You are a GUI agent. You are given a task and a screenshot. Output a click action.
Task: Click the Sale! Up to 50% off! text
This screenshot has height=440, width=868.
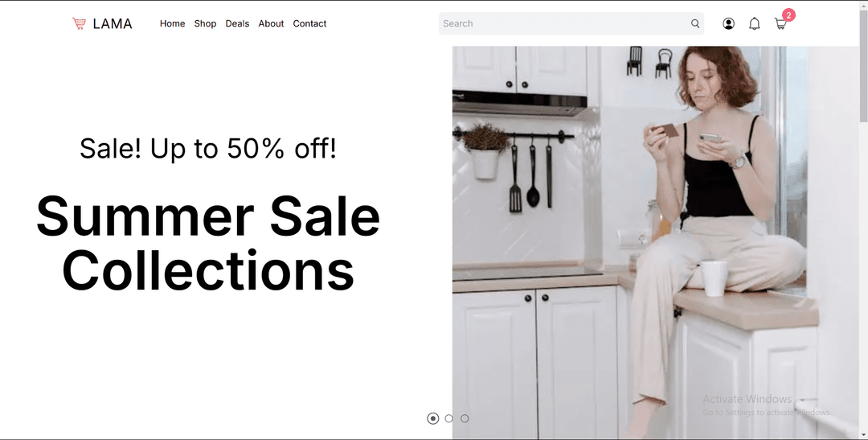pyautogui.click(x=208, y=148)
